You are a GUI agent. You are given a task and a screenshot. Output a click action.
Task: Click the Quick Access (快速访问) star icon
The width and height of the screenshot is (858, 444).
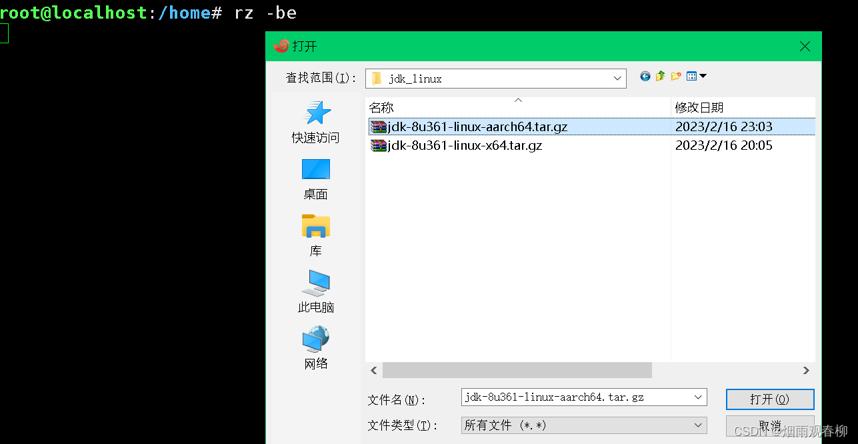pos(316,113)
